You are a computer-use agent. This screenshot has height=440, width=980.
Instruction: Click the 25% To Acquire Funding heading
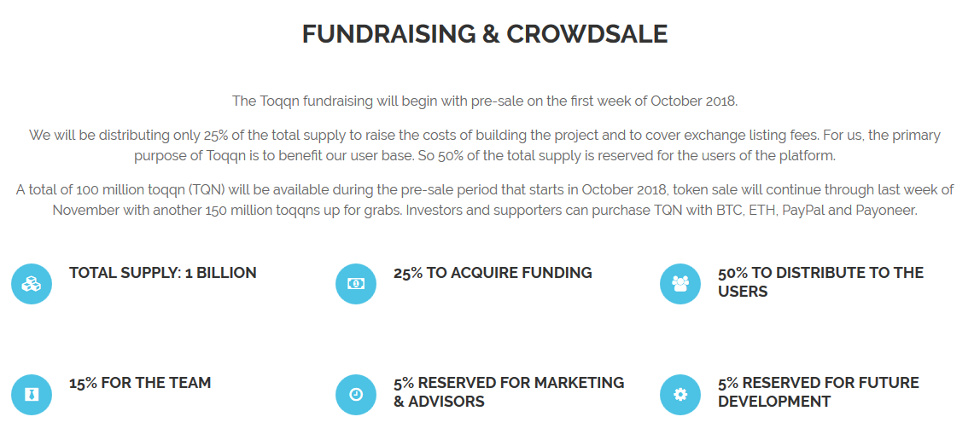493,273
